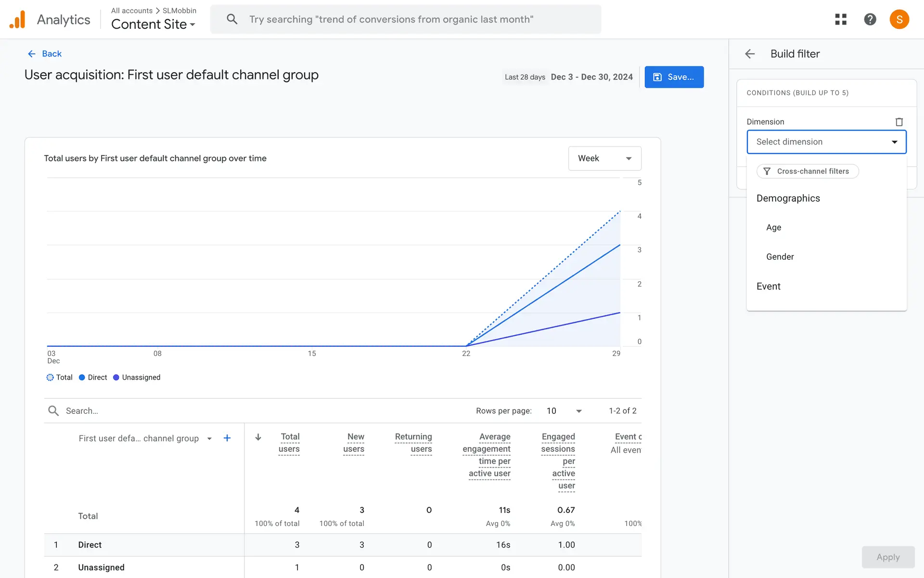Click the sort arrow beside Total users

[258, 437]
